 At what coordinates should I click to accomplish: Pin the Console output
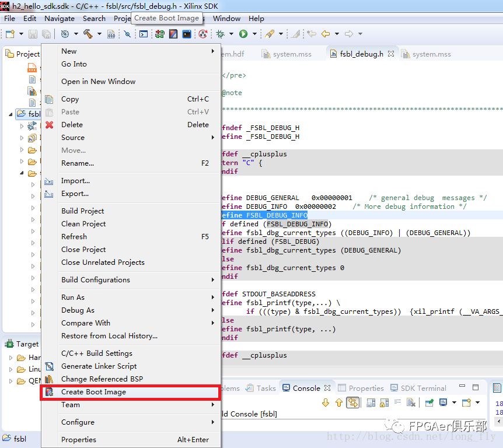[x=428, y=402]
